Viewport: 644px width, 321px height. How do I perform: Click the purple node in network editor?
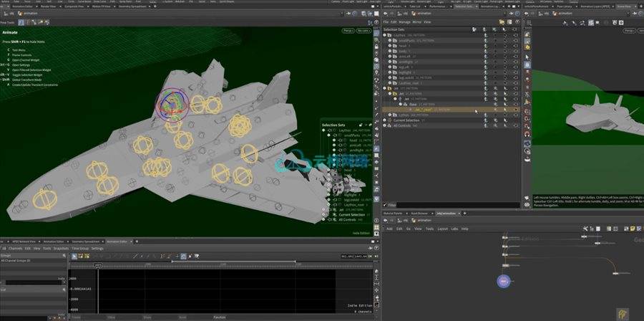coord(504,282)
